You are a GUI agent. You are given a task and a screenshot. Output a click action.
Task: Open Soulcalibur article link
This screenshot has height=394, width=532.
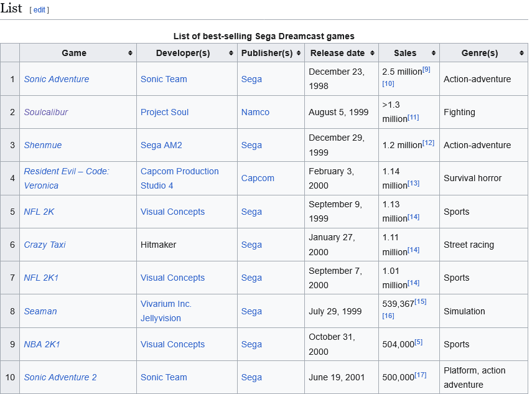pos(46,112)
